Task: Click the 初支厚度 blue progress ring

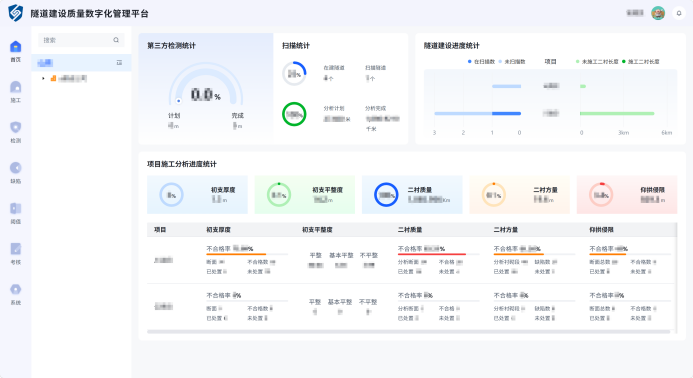Action: 171,195
